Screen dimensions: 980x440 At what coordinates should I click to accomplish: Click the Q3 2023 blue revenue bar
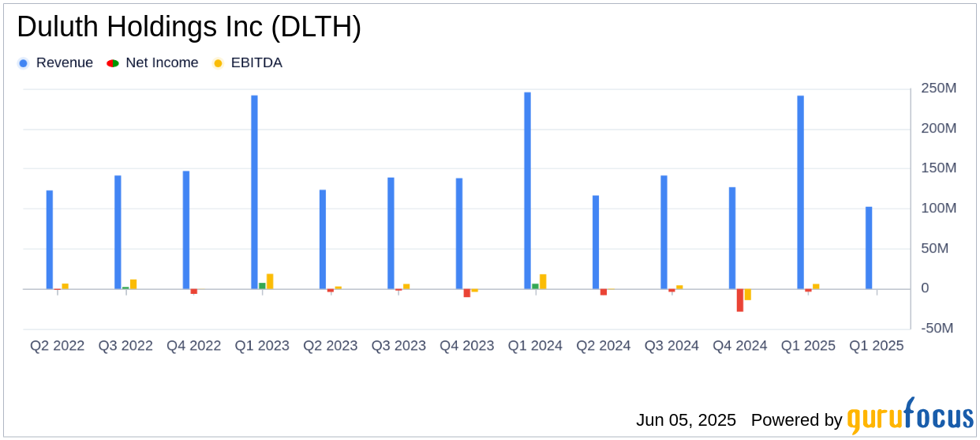coord(391,233)
